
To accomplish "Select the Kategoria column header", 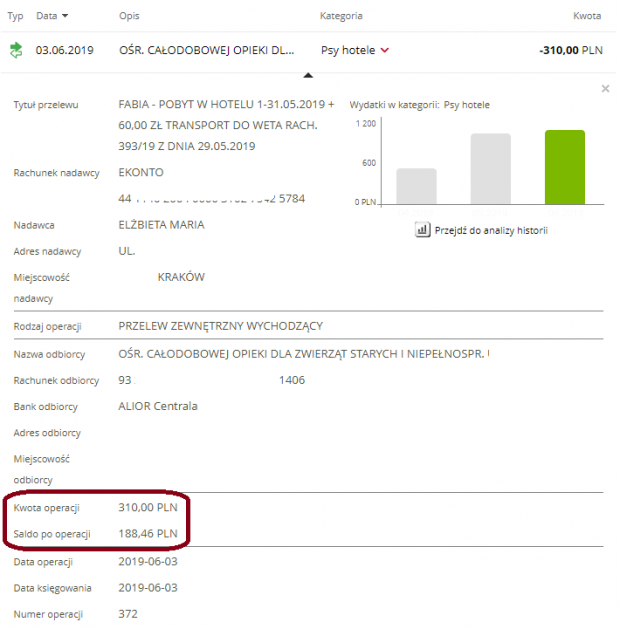I will [341, 17].
